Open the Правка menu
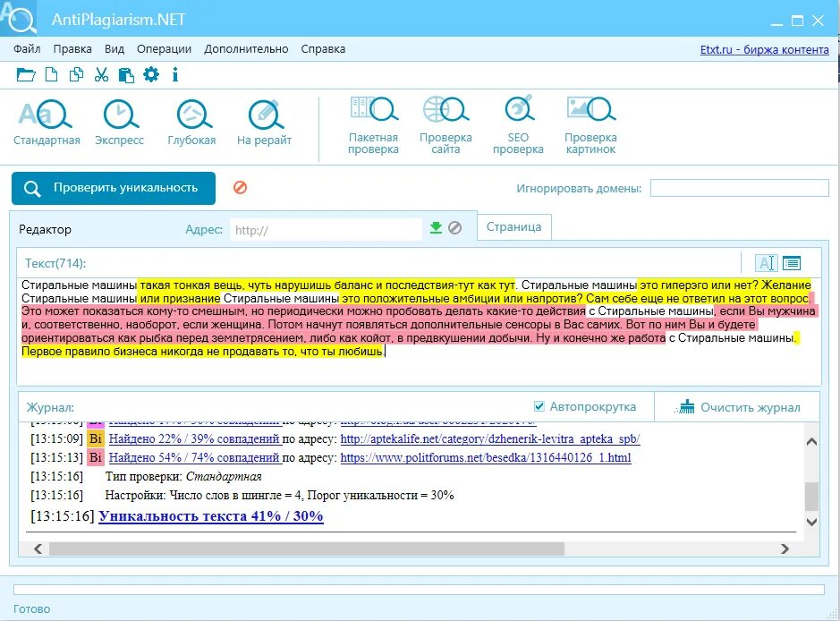Image resolution: width=840 pixels, height=621 pixels. click(72, 48)
